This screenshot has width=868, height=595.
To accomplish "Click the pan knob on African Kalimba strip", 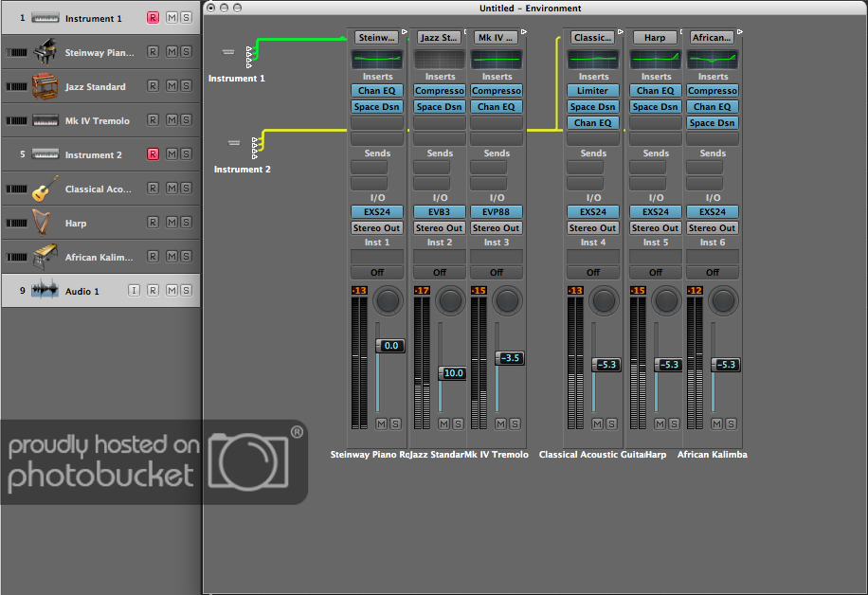I will (x=725, y=300).
